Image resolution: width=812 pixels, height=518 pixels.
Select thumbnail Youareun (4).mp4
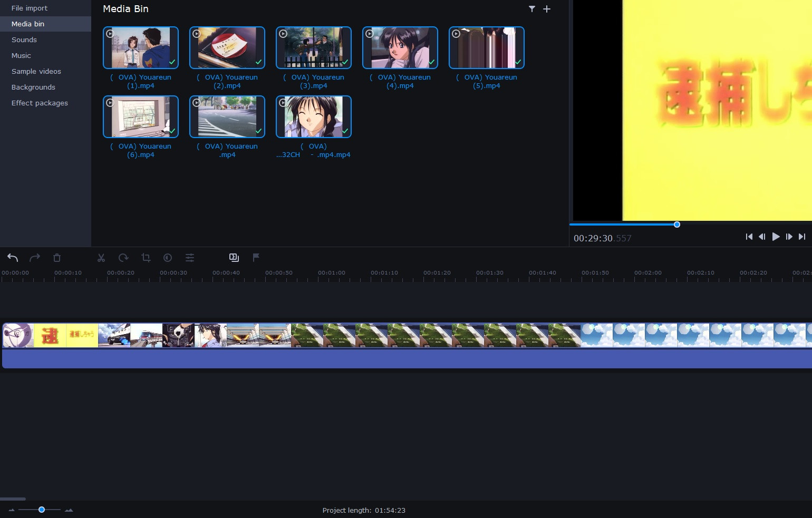click(400, 48)
